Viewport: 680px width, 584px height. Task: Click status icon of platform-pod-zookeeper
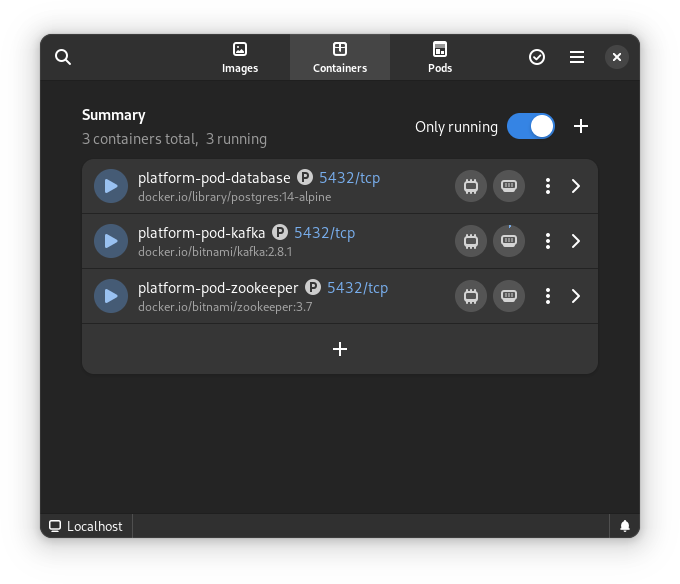click(111, 296)
